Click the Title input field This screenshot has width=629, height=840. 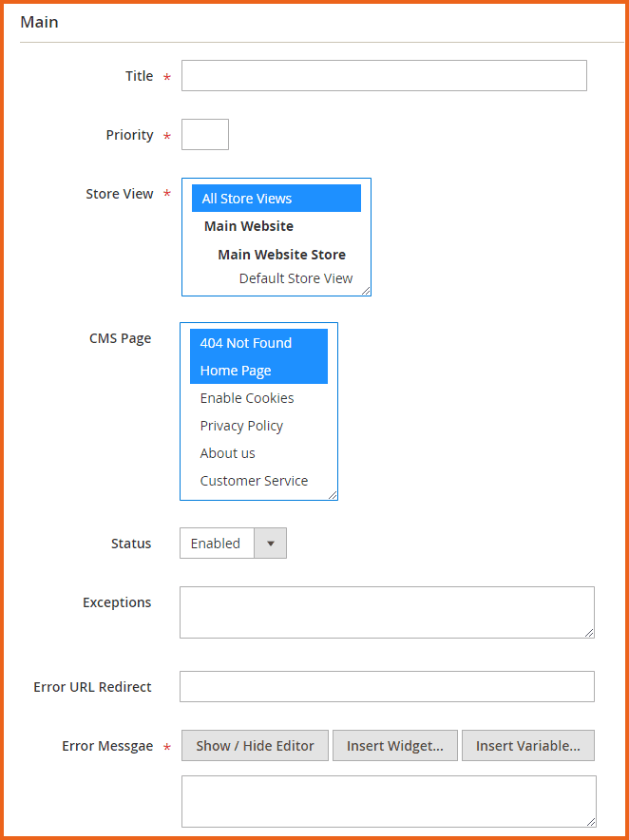pos(384,76)
